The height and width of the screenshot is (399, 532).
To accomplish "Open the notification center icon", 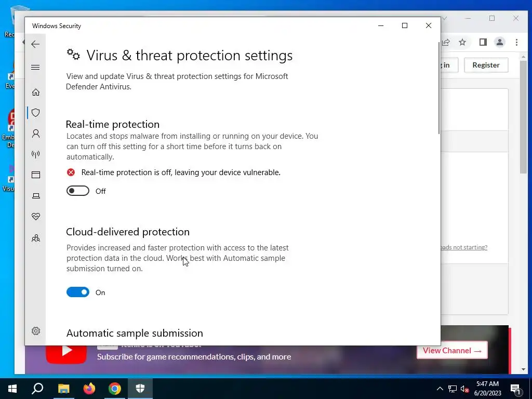I will 515,389.
